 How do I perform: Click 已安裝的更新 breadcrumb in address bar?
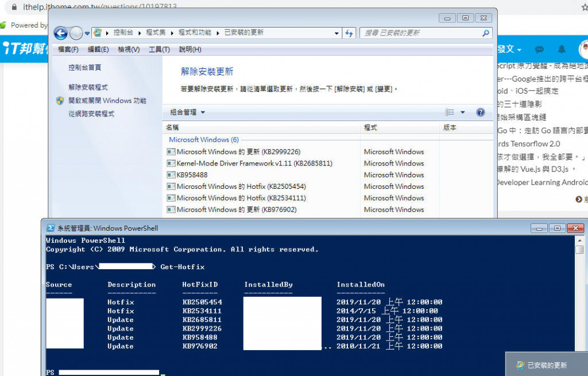point(243,33)
